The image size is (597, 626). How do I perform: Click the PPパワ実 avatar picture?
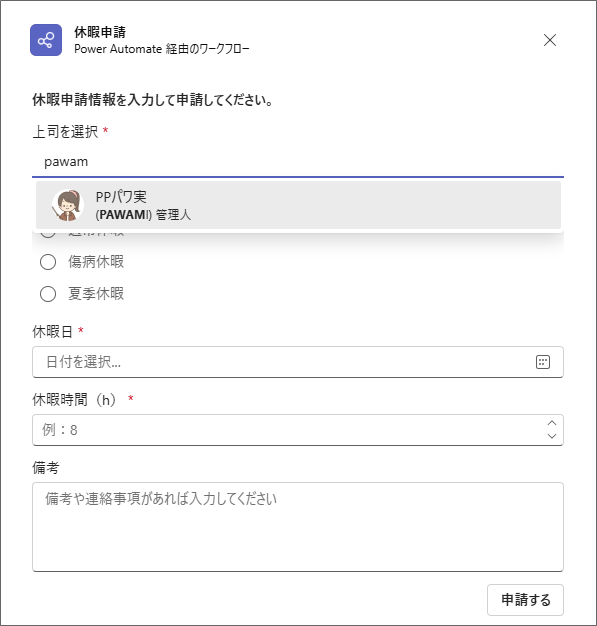(68, 205)
